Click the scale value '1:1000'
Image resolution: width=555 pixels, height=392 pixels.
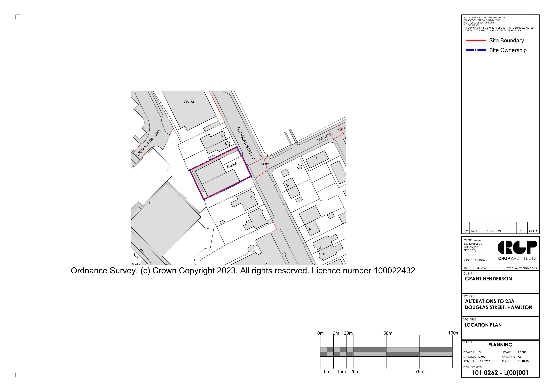[x=522, y=352]
